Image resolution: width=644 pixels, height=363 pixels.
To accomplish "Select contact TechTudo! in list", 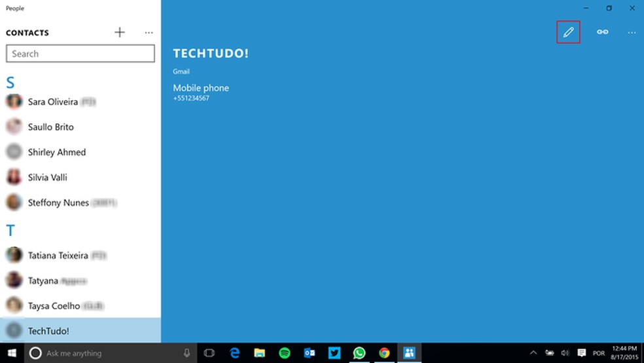I will 80,330.
